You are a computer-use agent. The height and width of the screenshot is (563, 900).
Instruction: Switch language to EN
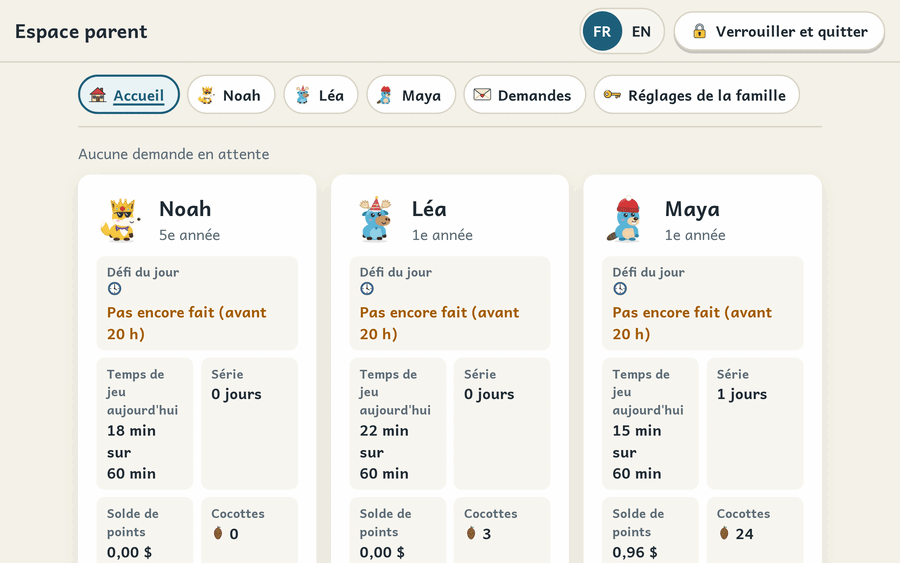click(641, 32)
